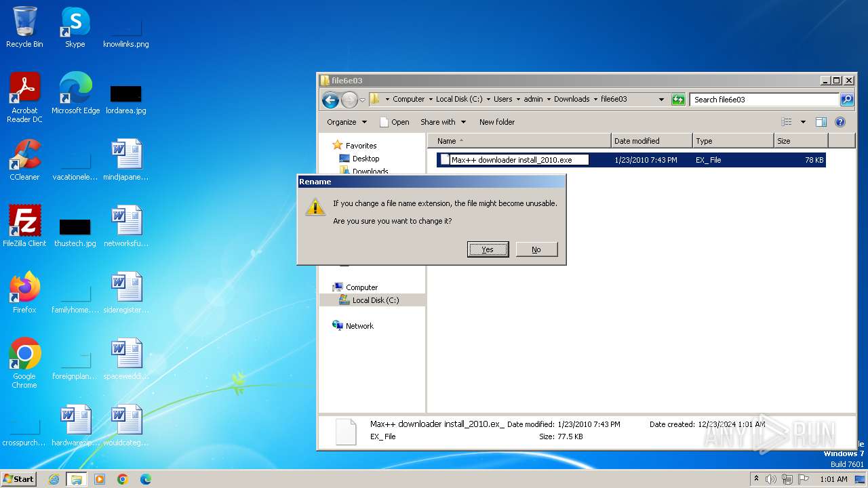Open the Share with menu
The width and height of the screenshot is (868, 488).
pos(443,122)
